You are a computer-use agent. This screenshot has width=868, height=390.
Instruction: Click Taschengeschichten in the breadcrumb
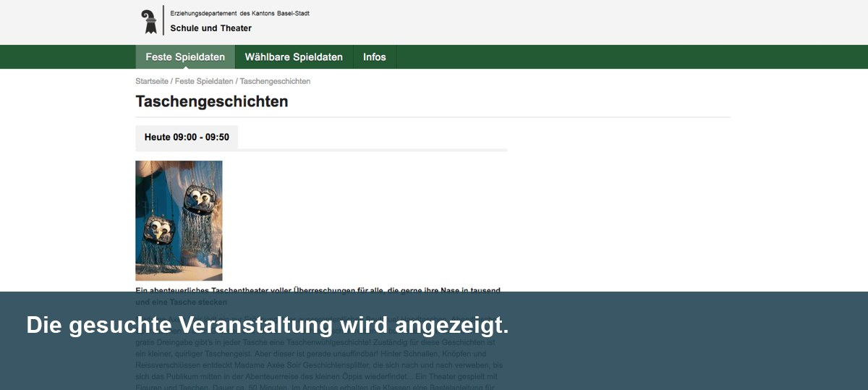point(275,81)
